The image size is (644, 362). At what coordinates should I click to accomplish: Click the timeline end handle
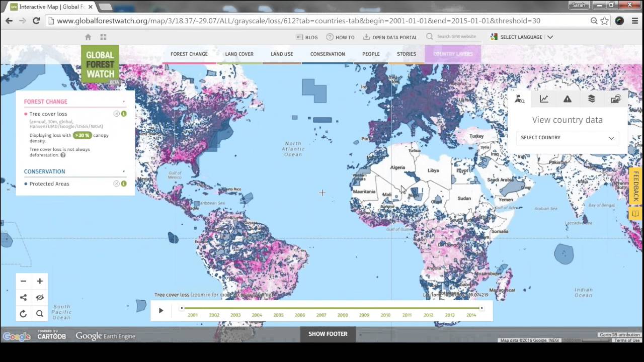481,308
